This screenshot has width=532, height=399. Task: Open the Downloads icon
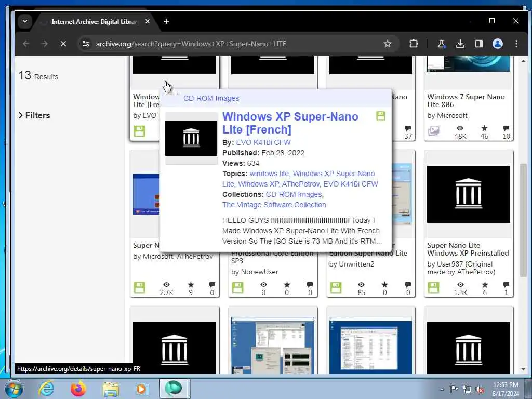point(460,44)
